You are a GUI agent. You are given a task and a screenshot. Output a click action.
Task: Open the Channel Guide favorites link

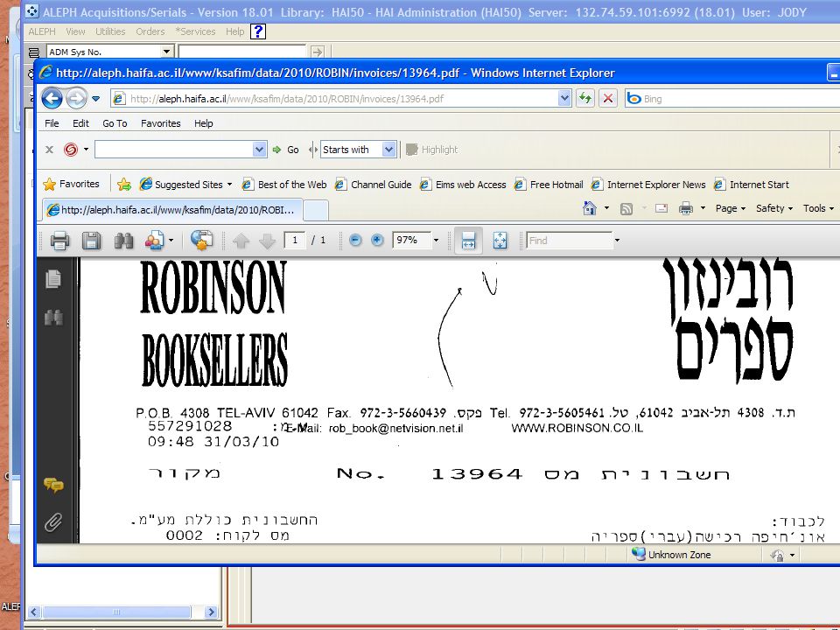click(374, 185)
